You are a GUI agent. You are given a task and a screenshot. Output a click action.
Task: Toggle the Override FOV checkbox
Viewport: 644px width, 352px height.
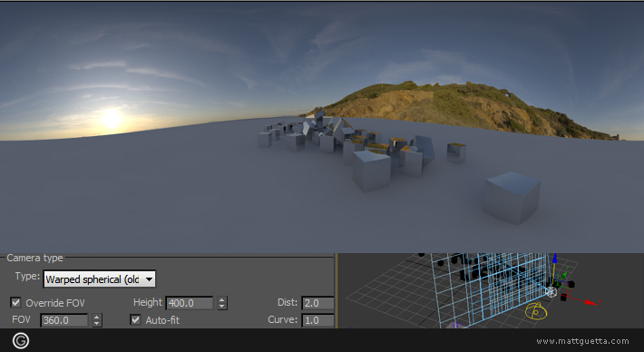[x=15, y=303]
